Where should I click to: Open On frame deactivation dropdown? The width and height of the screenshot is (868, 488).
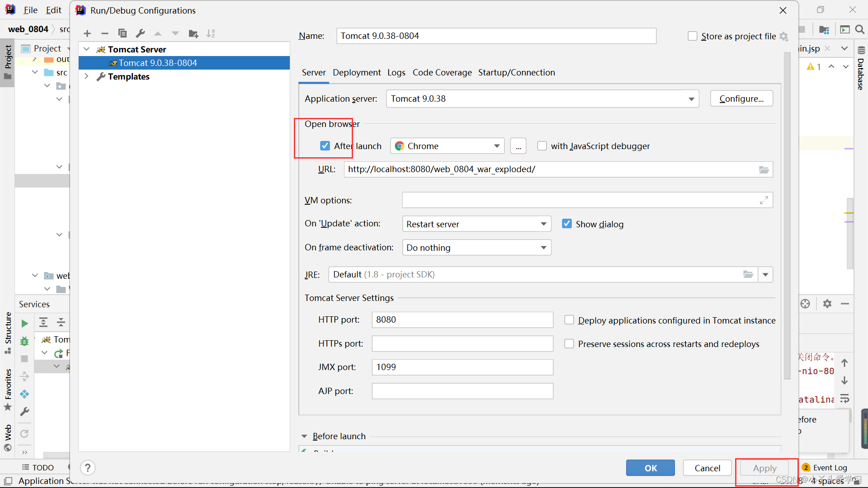tap(477, 248)
